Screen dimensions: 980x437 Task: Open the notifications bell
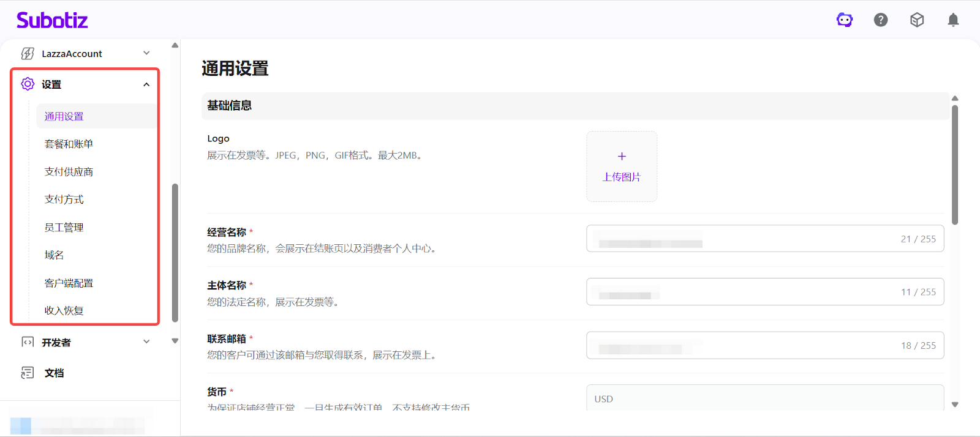tap(953, 20)
